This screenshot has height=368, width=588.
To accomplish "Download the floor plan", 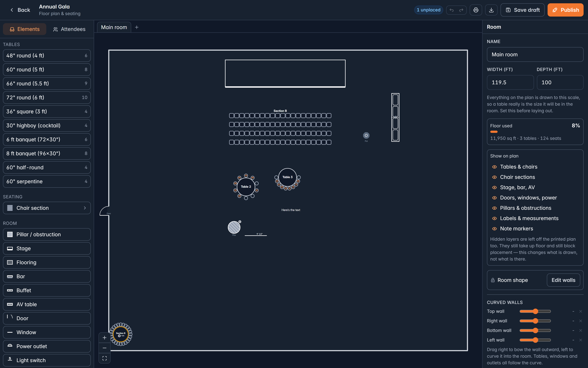I will click(x=491, y=10).
